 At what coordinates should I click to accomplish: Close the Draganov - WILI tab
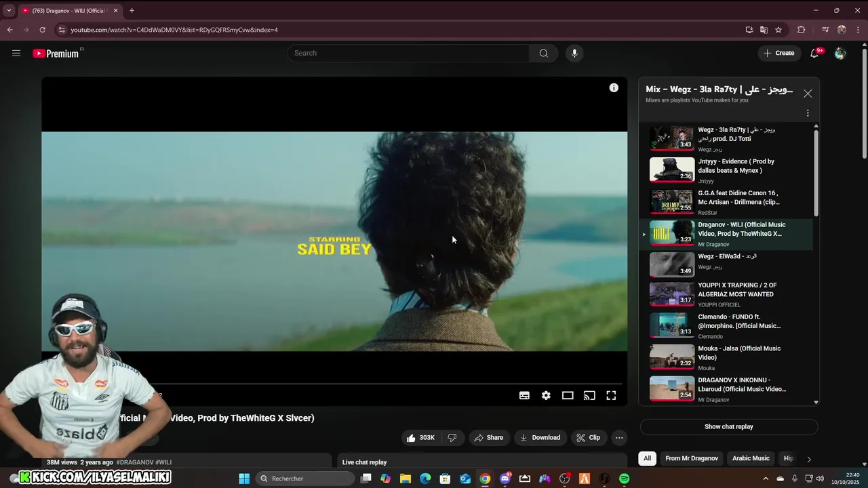coord(115,10)
